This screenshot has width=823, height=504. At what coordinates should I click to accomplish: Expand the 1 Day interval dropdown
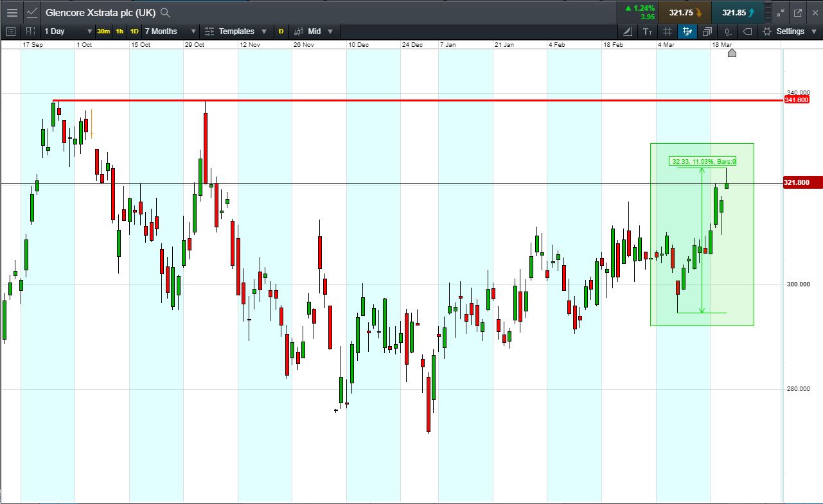(x=68, y=31)
